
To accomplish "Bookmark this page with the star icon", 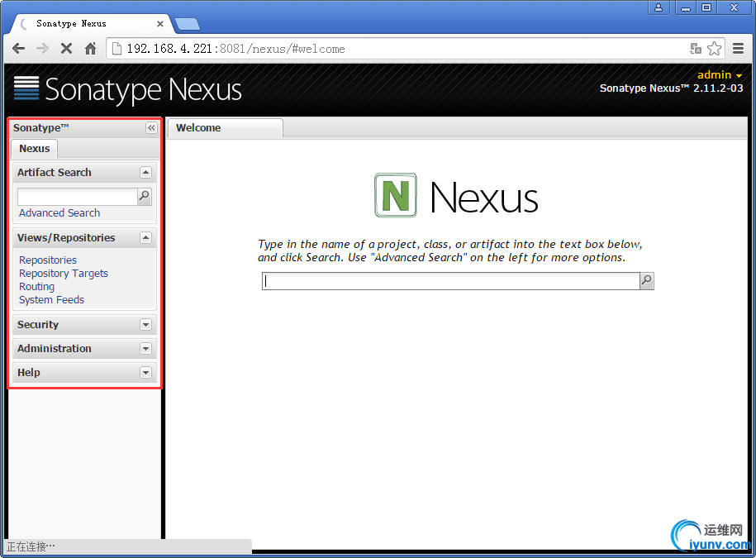I will tap(714, 49).
